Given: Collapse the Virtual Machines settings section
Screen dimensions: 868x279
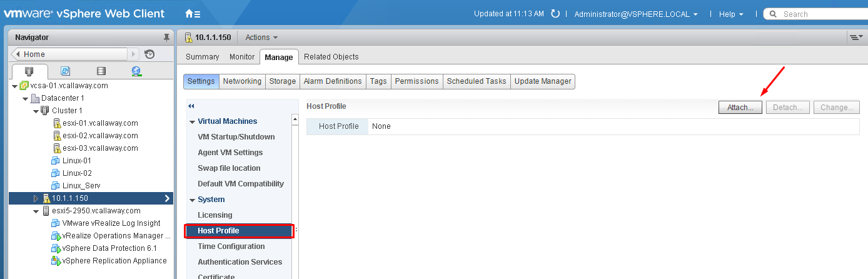Looking at the screenshot, I should pyautogui.click(x=192, y=121).
